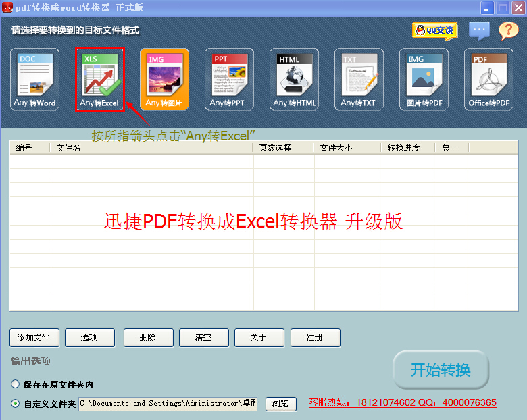Click the 客服热线 contact link
Viewport: 527px width, 420px height.
(402, 402)
